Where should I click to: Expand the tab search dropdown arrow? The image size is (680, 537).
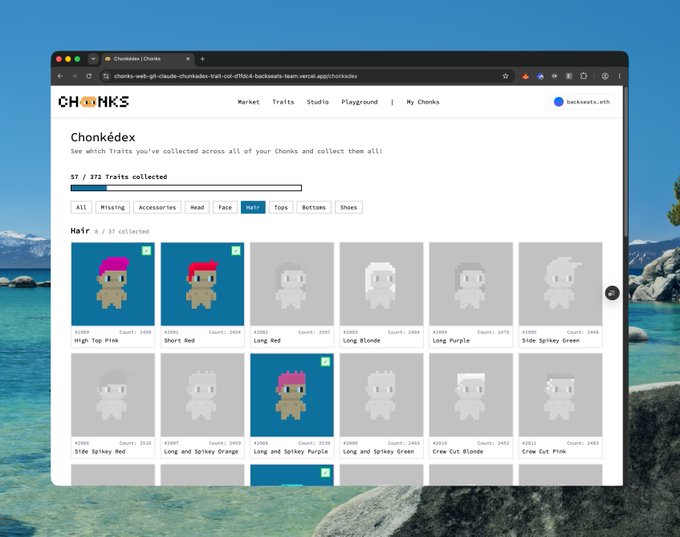93,59
